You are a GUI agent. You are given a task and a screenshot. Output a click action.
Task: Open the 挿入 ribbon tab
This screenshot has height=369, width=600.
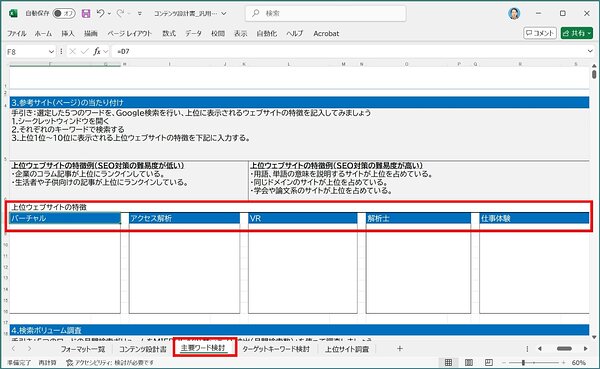(x=68, y=34)
